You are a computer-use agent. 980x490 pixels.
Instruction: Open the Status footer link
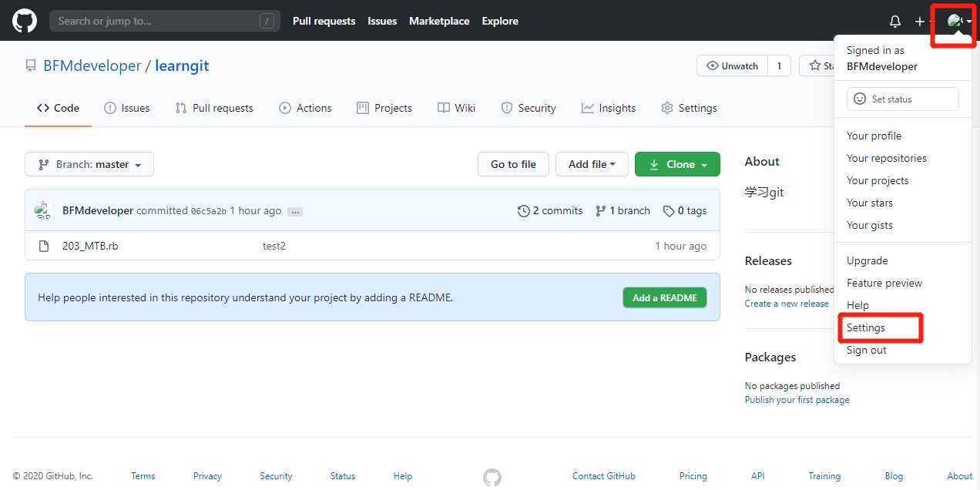(x=342, y=476)
